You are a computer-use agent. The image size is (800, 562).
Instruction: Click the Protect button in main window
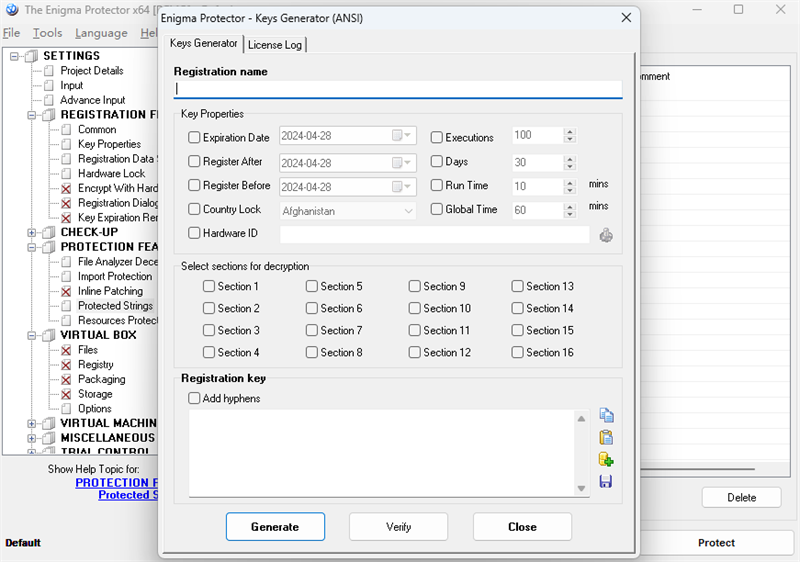[716, 543]
